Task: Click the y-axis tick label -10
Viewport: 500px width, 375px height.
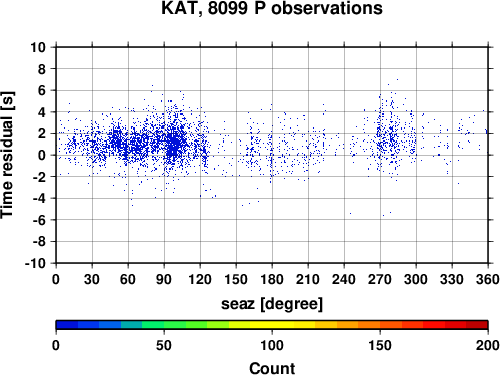Action: pyautogui.click(x=35, y=263)
